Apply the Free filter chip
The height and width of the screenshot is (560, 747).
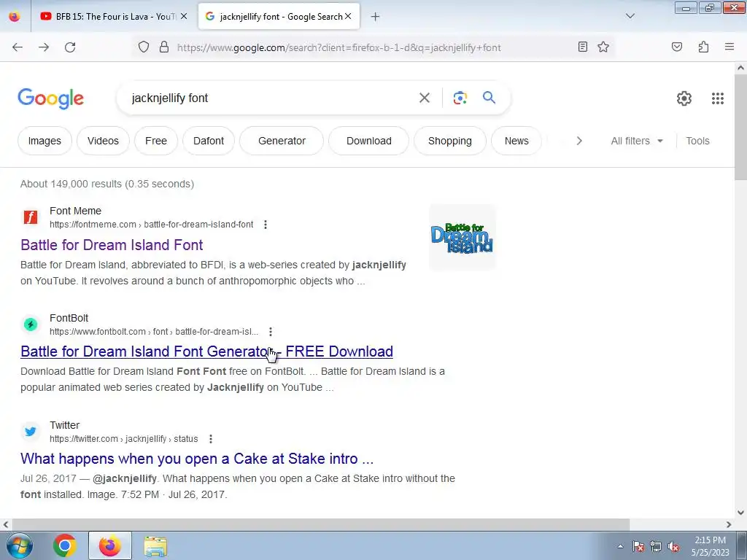point(156,141)
